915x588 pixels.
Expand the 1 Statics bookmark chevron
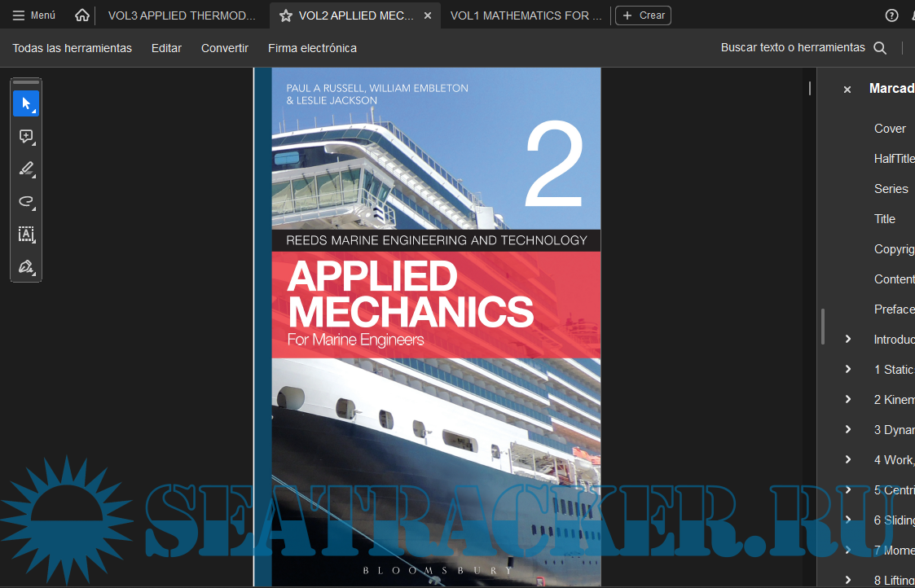point(848,369)
